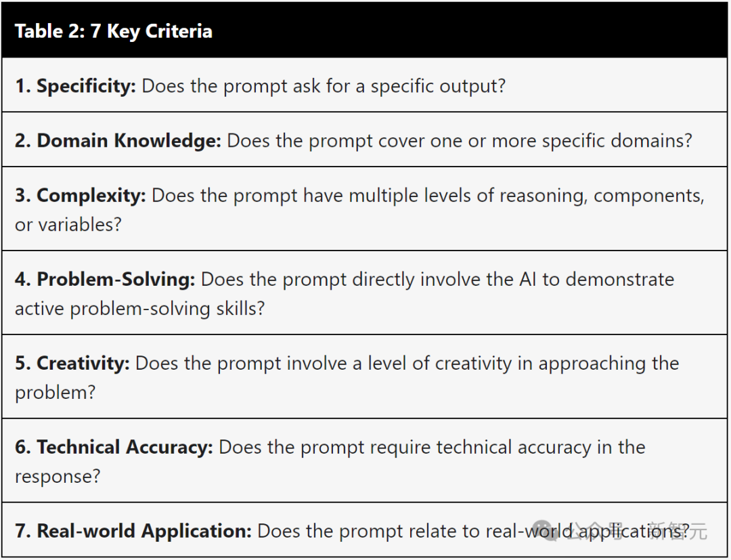Click the bold "2. Domain Knowledge:" label
The width and height of the screenshot is (731, 560).
coord(118,140)
